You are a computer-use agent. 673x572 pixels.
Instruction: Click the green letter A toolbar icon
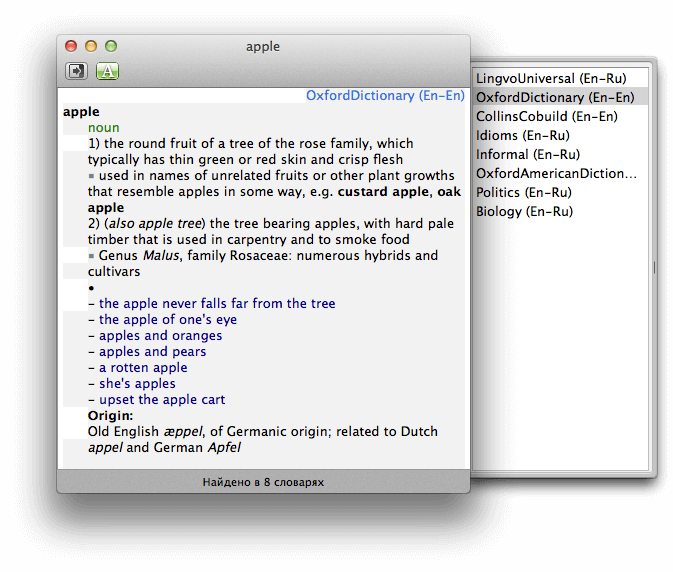(107, 71)
